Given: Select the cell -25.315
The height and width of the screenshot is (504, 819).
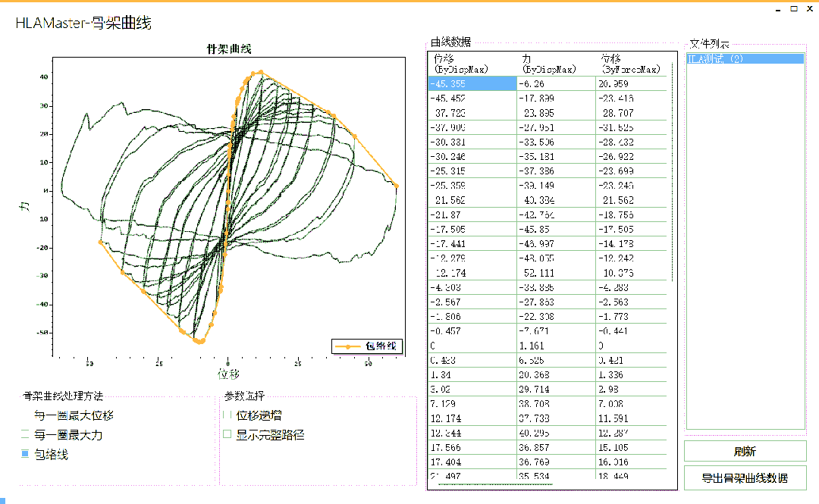Looking at the screenshot, I should point(472,171).
